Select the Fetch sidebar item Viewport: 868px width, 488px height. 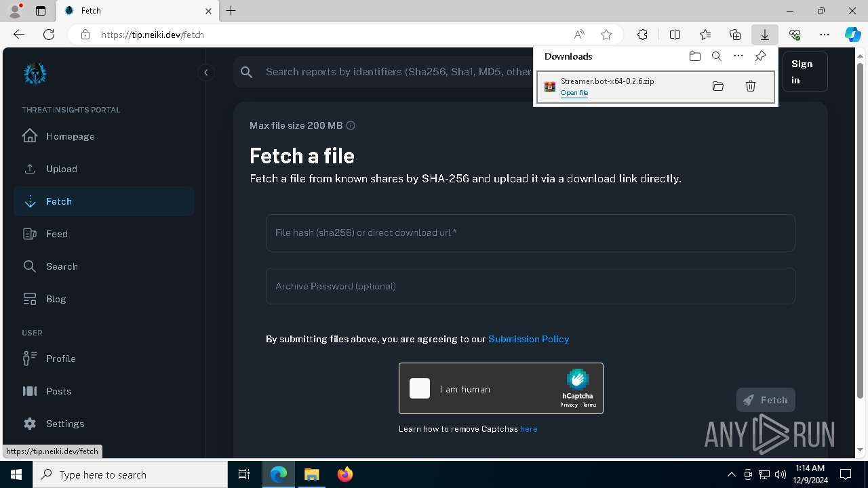coord(104,201)
